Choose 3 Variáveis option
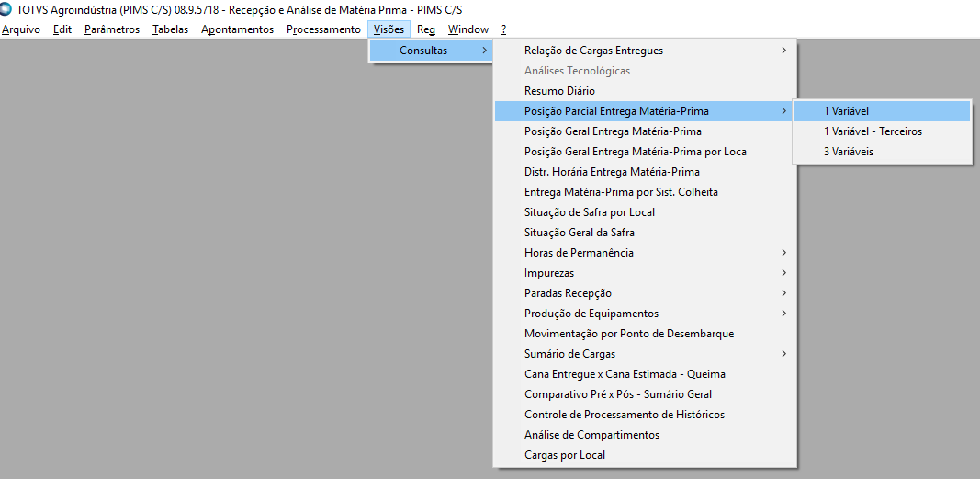Viewport: 980px width, 479px height. pos(882,152)
